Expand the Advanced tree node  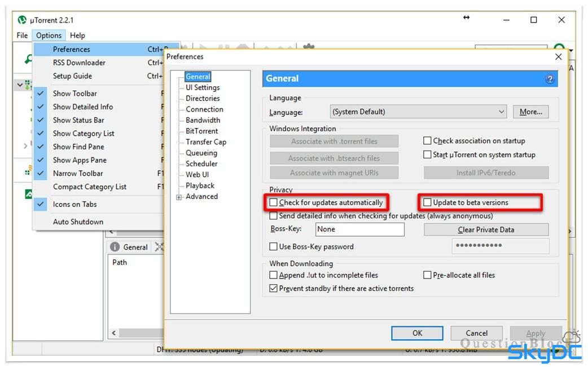[x=179, y=197]
